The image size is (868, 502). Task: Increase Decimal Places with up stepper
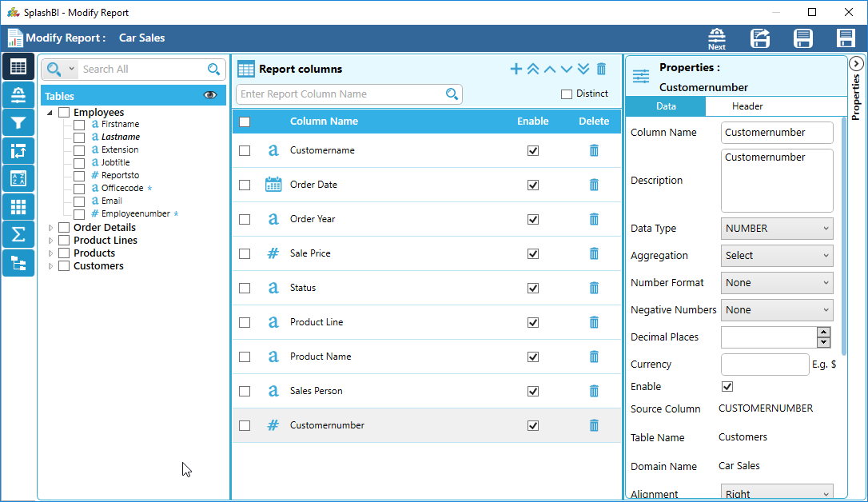(823, 332)
